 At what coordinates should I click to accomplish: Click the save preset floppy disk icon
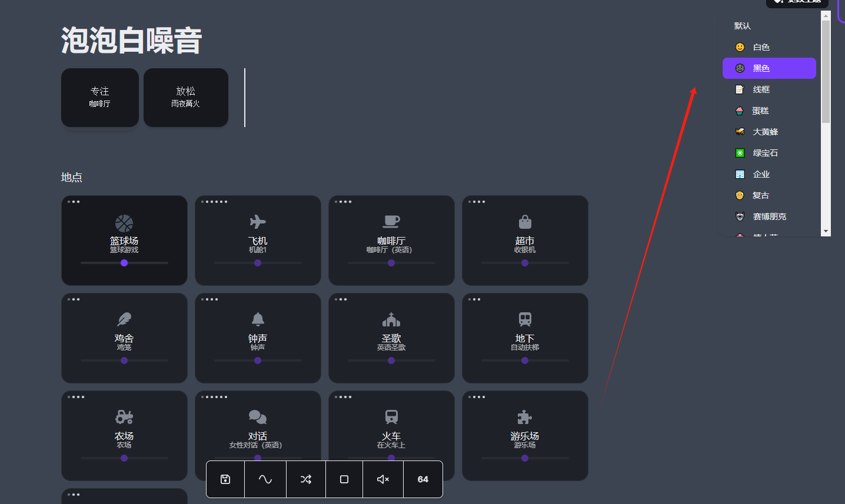pyautogui.click(x=225, y=479)
